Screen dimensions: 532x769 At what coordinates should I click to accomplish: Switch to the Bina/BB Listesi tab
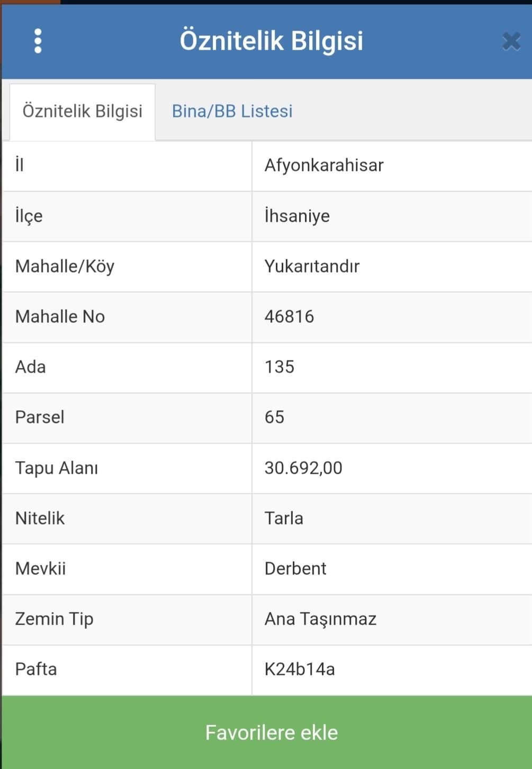pos(232,111)
